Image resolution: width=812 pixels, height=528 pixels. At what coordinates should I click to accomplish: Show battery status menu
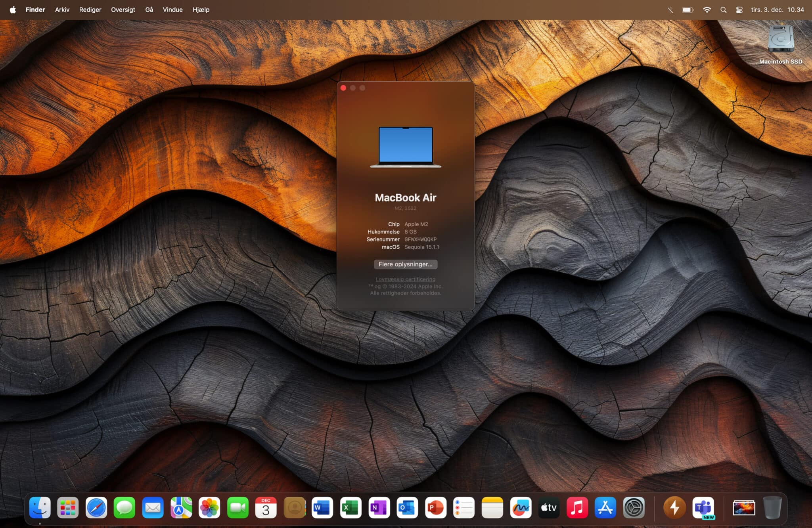click(x=688, y=10)
